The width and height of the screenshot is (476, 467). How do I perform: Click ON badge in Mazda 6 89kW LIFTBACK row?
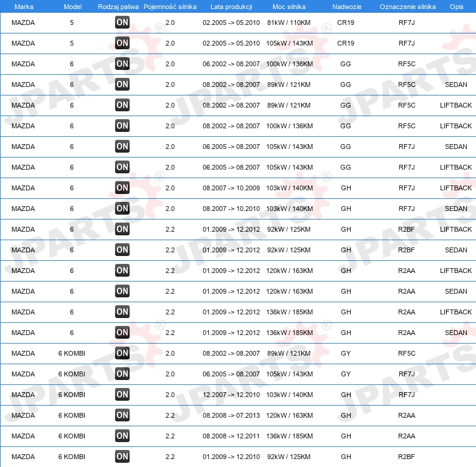tap(122, 105)
